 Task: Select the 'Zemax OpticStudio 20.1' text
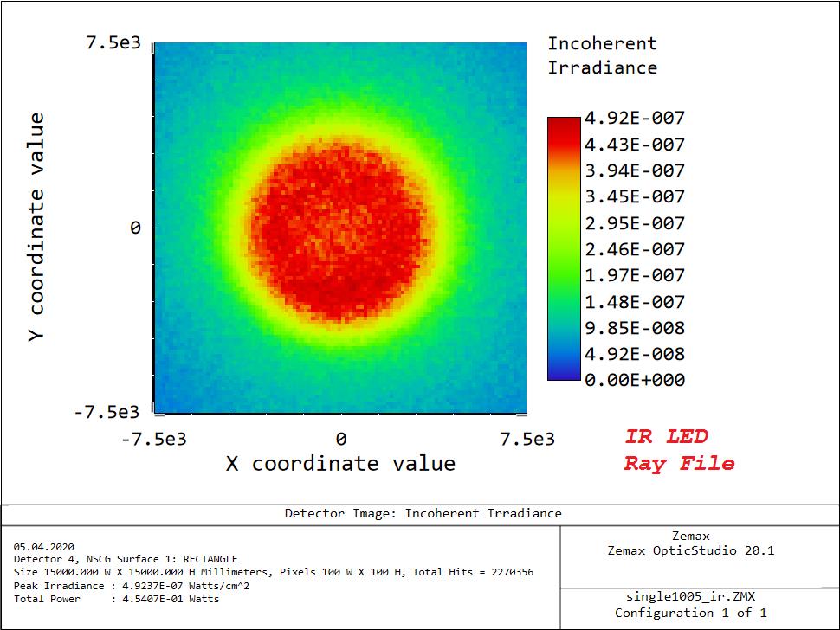click(690, 550)
